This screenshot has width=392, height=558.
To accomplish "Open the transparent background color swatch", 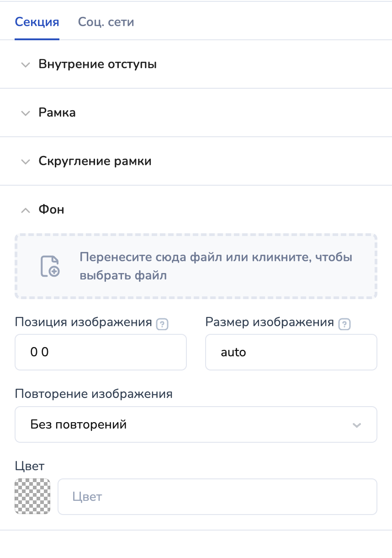I will (x=32, y=496).
